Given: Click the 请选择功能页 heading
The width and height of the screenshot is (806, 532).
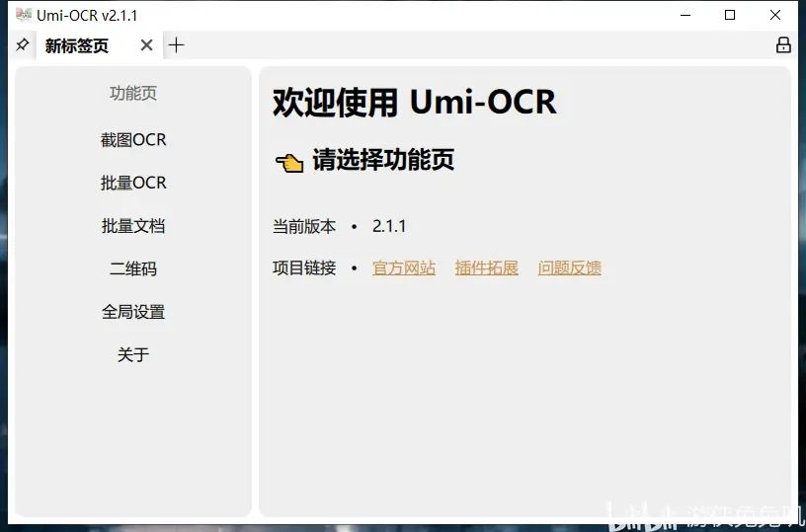Looking at the screenshot, I should coord(383,160).
